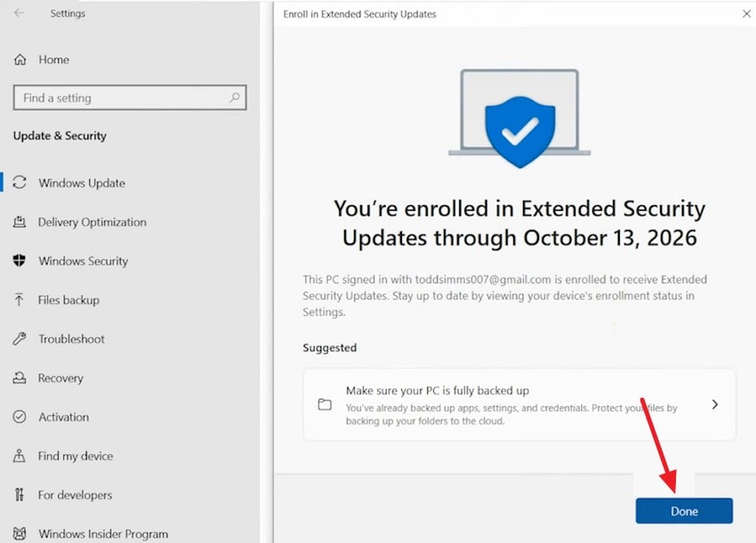Close the Enroll in Extended Security Updates dialog
The image size is (756, 543).
coord(746,14)
